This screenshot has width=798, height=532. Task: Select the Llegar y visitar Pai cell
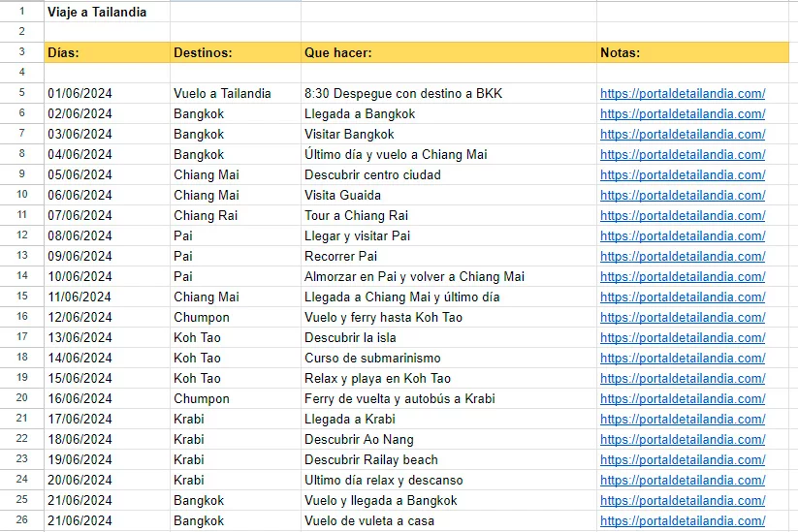448,236
